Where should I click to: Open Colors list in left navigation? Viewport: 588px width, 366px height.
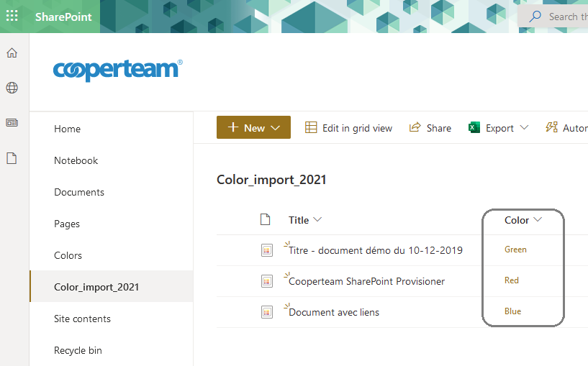coord(68,255)
